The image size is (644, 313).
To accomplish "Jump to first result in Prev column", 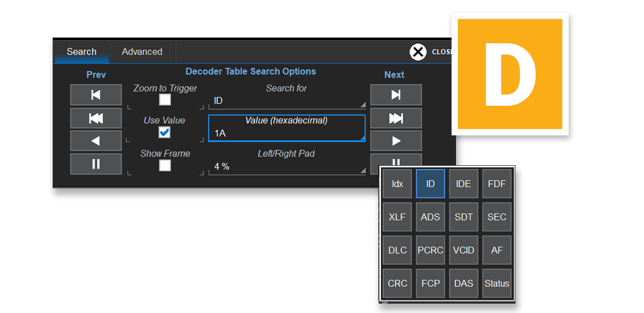I will pos(96,95).
